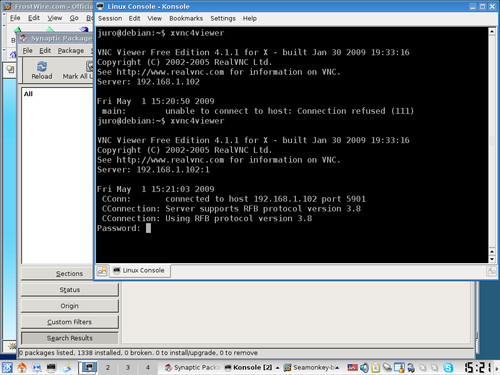Select the Linux Console session tab
Screen dimensions: 500x375
[x=140, y=270]
